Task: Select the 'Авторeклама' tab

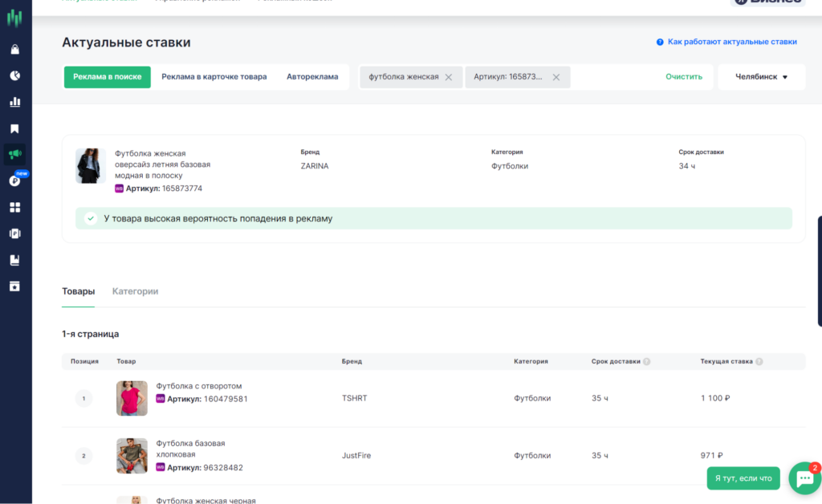Action: tap(312, 77)
